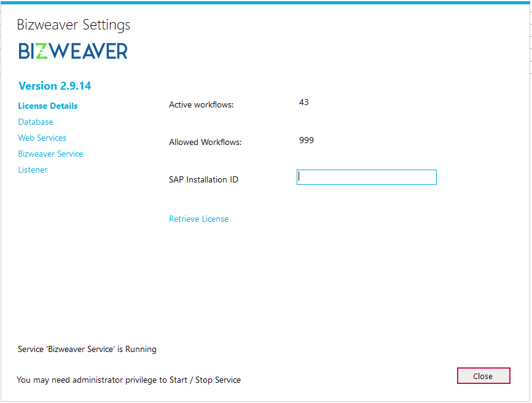Click the Retrieve License link
This screenshot has width=532, height=403.
[x=199, y=219]
